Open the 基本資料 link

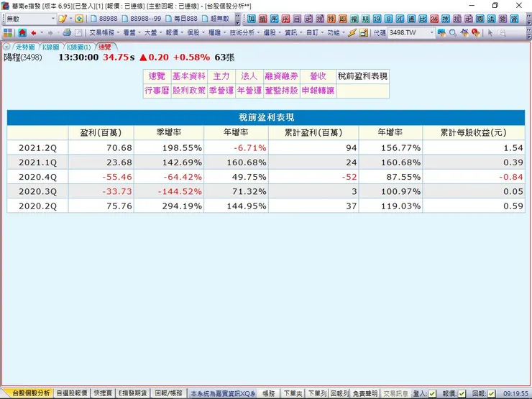(x=189, y=76)
